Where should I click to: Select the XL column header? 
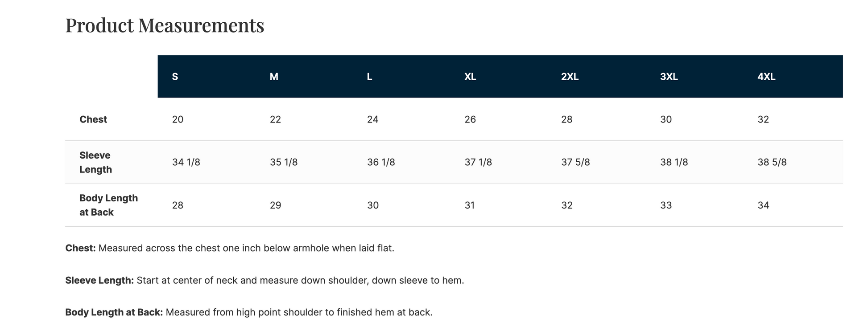pyautogui.click(x=470, y=77)
